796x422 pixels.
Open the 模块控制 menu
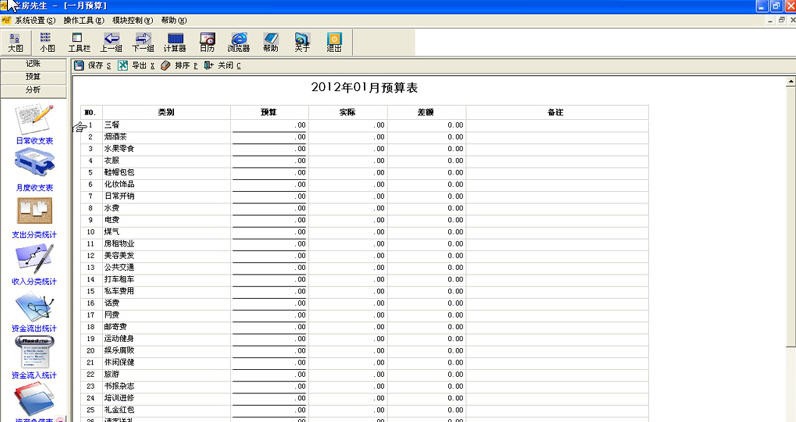coord(132,20)
